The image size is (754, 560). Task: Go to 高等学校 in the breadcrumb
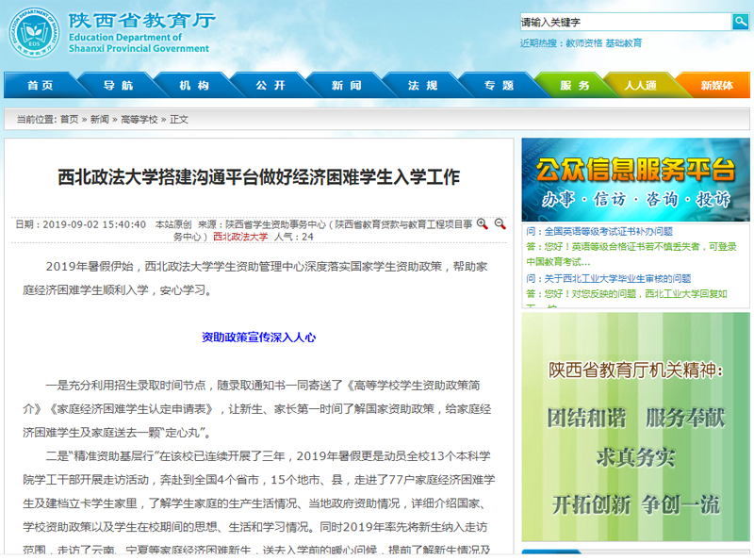click(x=139, y=120)
